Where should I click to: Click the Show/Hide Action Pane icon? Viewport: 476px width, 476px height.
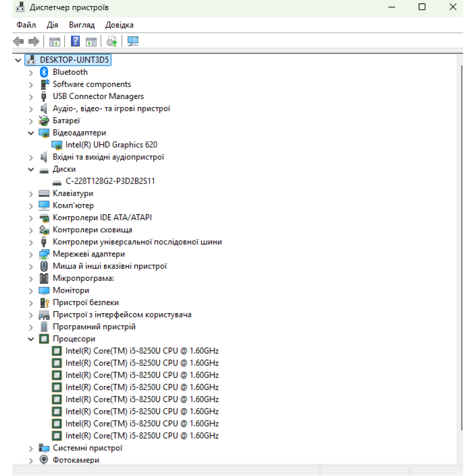[91, 41]
